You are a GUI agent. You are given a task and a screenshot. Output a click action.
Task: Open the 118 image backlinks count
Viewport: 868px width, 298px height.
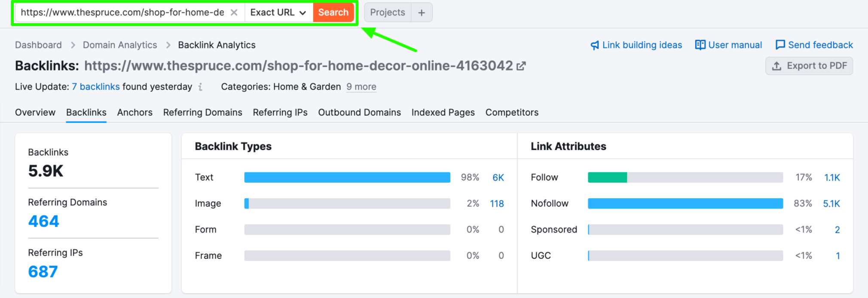pyautogui.click(x=497, y=203)
